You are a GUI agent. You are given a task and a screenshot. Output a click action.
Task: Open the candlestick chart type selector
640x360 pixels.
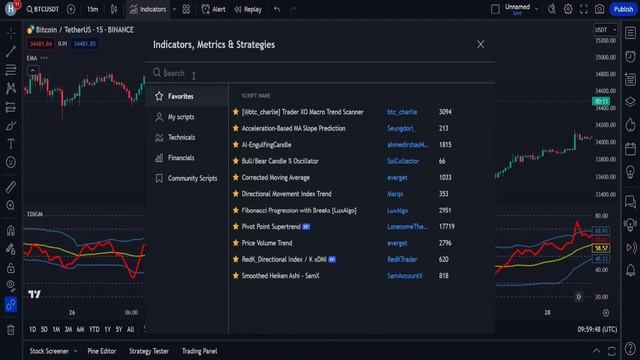tap(114, 9)
